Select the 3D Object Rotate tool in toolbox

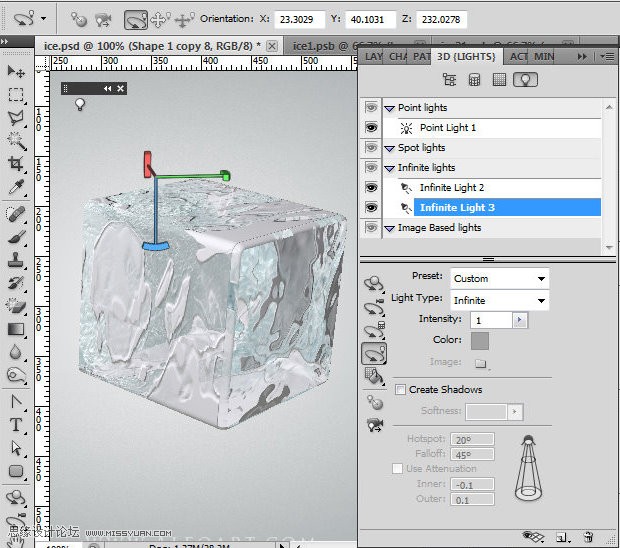coord(16,497)
